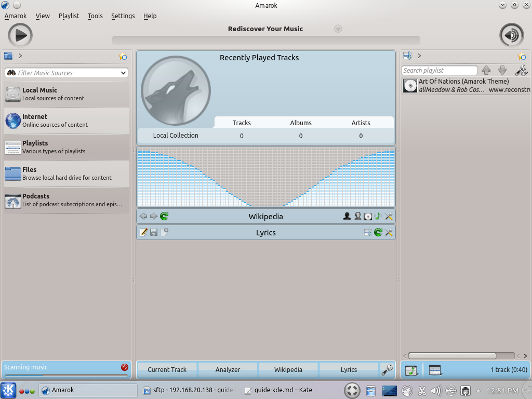Click the track's CD album cover thumbnail

tap(410, 86)
